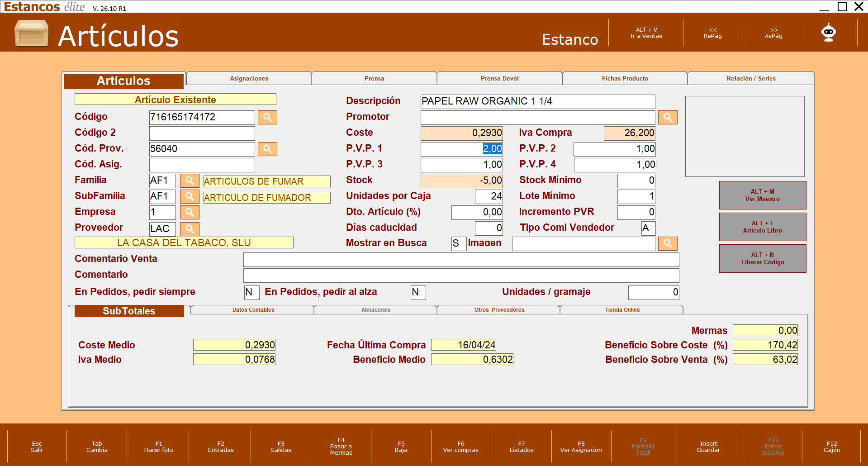Image resolution: width=868 pixels, height=466 pixels.
Task: Click the Familia magnifier search icon
Action: click(190, 181)
